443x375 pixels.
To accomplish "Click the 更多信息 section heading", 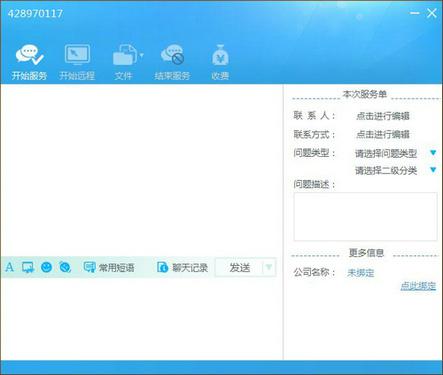I will point(366,253).
